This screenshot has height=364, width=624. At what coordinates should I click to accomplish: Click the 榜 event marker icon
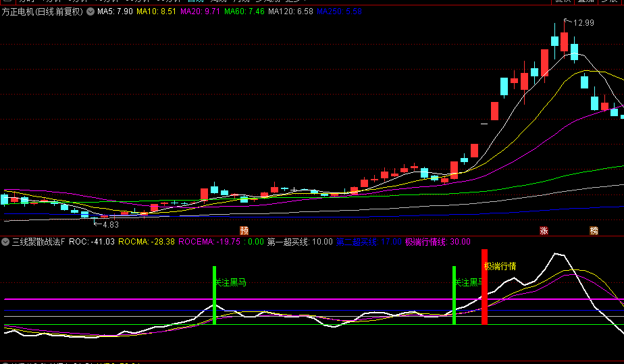[x=594, y=231]
